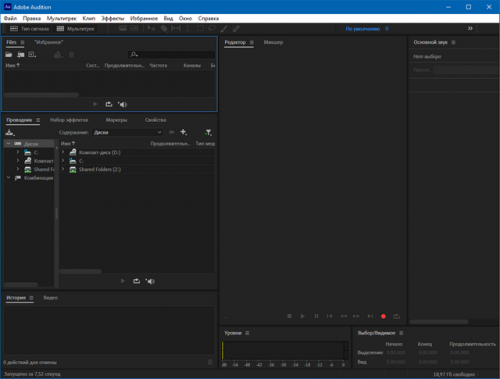
Task: Switch to the Избранное tab
Action: click(x=49, y=42)
